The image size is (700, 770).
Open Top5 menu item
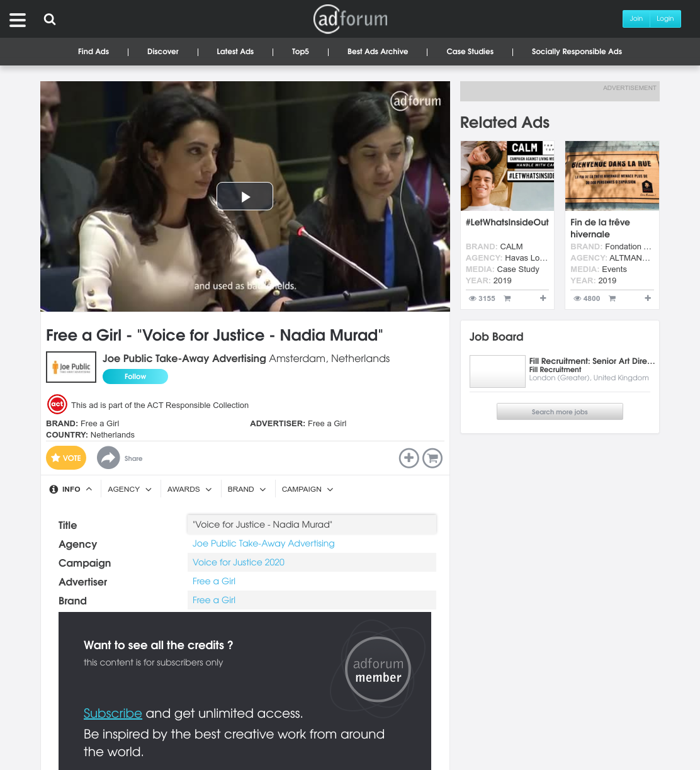300,52
